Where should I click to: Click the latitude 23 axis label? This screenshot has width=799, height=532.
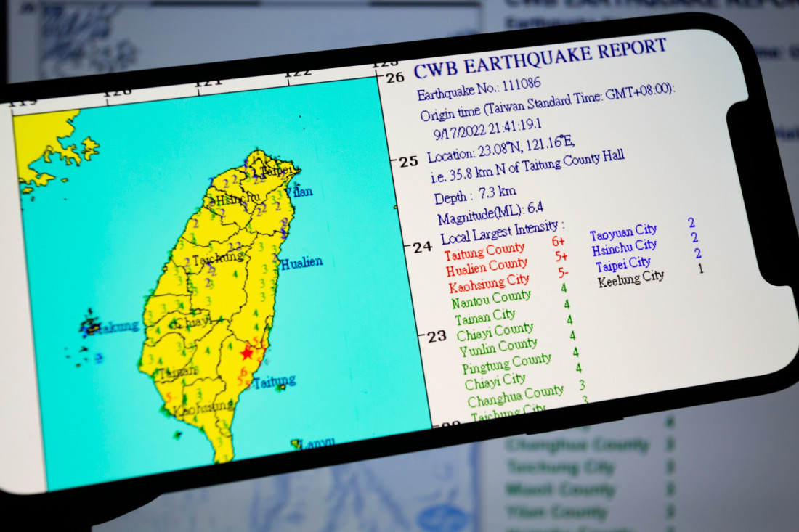click(x=437, y=337)
